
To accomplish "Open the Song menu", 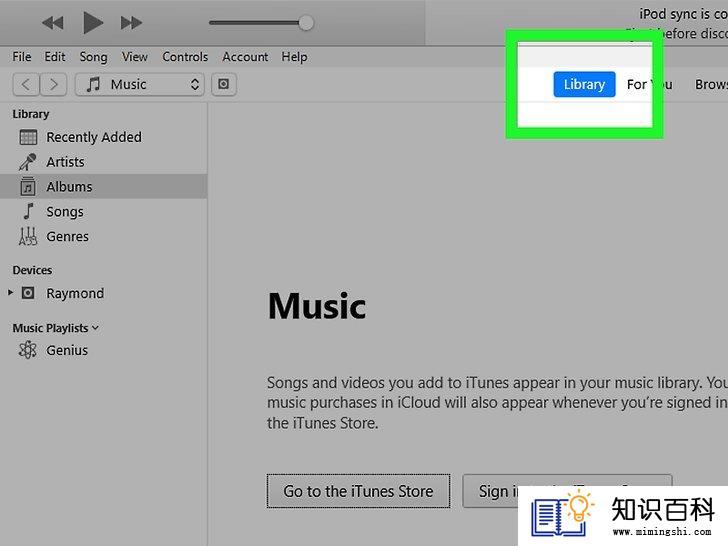I will (93, 57).
